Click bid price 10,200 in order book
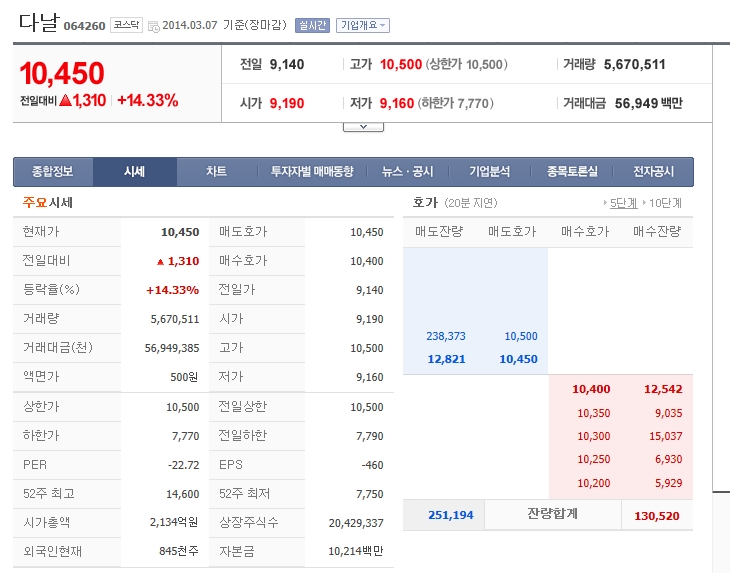The width and height of the screenshot is (730, 573). [594, 483]
